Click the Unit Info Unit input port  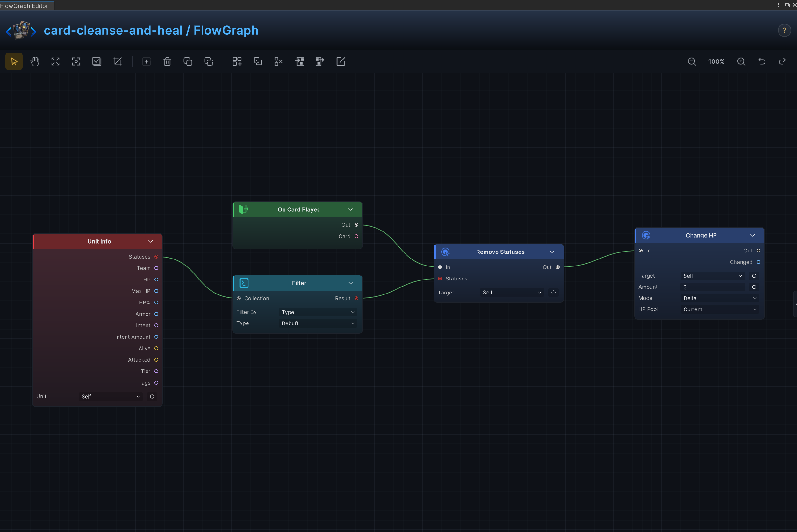(152, 396)
